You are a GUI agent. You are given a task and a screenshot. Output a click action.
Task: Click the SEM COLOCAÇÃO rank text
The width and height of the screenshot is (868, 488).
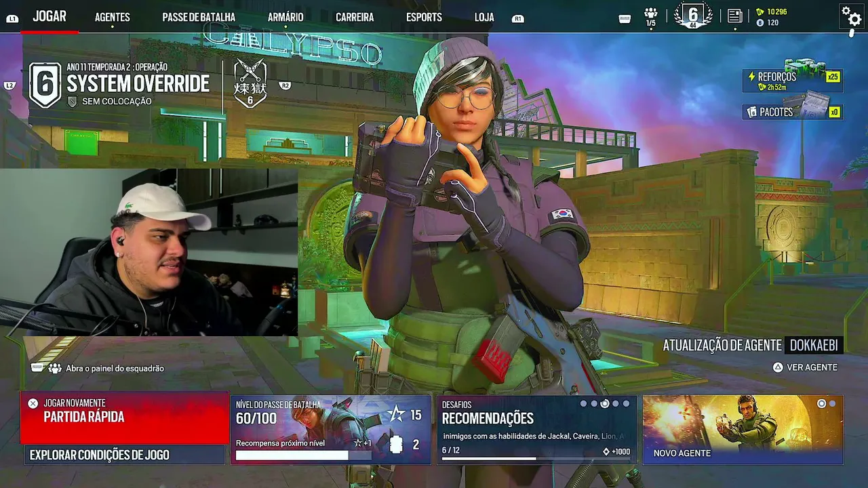(x=117, y=102)
